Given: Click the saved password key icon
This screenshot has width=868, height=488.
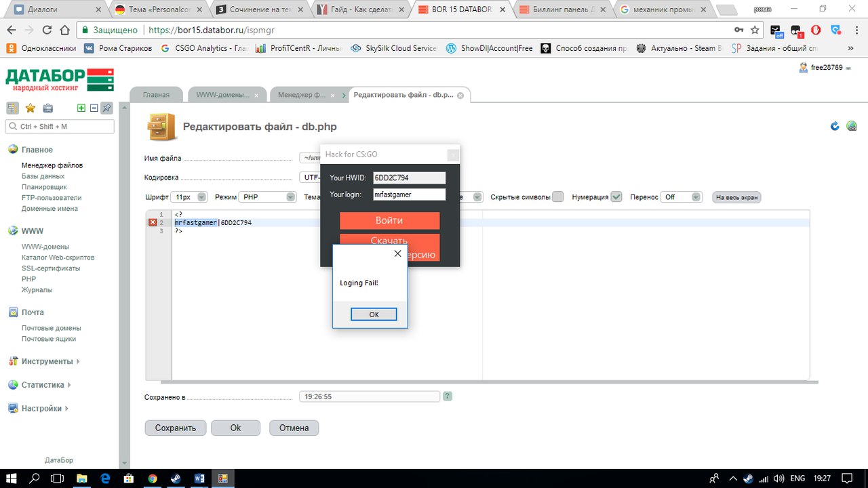Looking at the screenshot, I should [738, 30].
